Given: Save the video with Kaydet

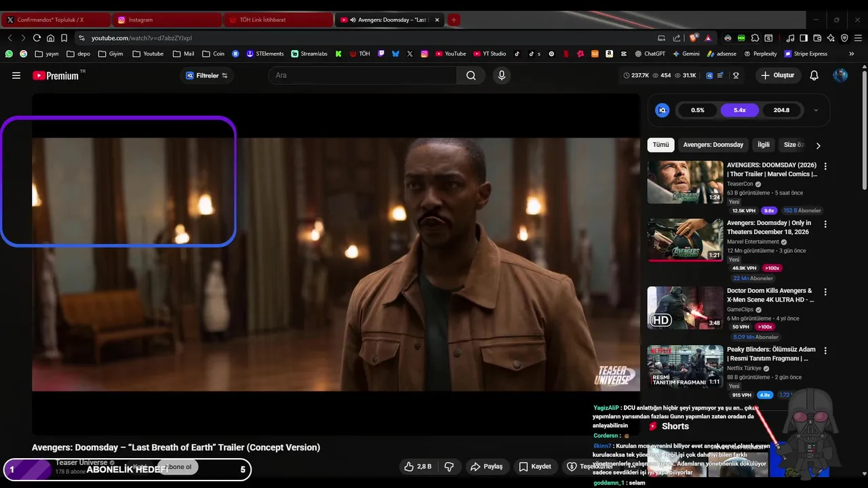Looking at the screenshot, I should coord(535,466).
